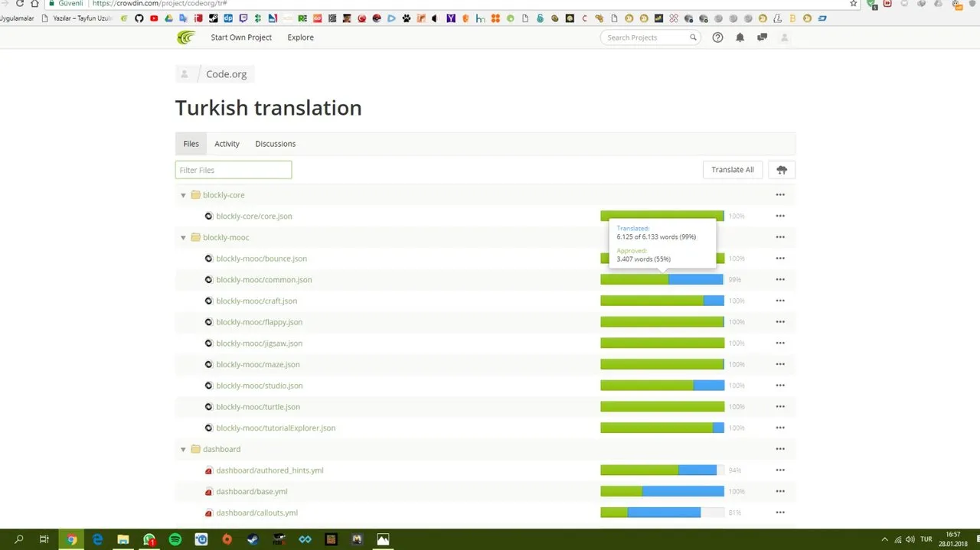Open Spotify from the taskbar

point(175,539)
